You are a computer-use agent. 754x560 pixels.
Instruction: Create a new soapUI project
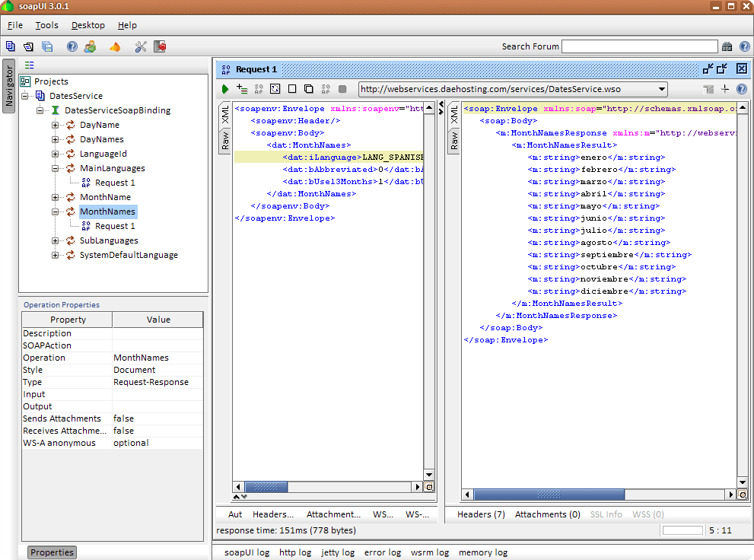pyautogui.click(x=10, y=46)
